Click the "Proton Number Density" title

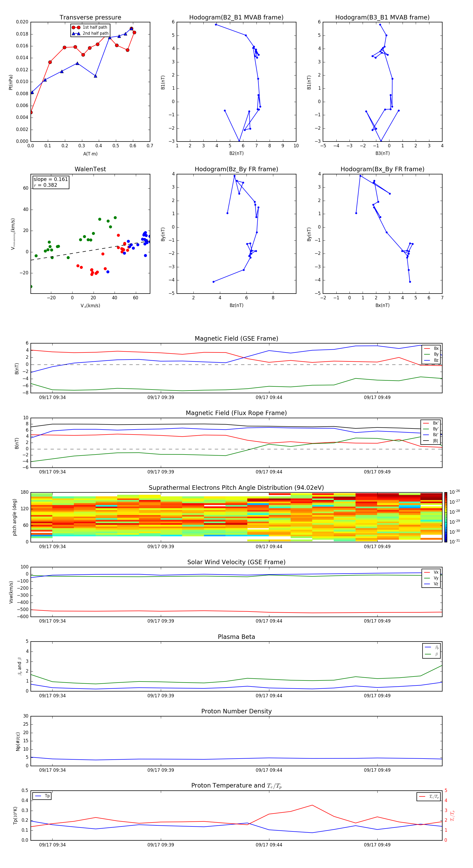[x=236, y=711]
